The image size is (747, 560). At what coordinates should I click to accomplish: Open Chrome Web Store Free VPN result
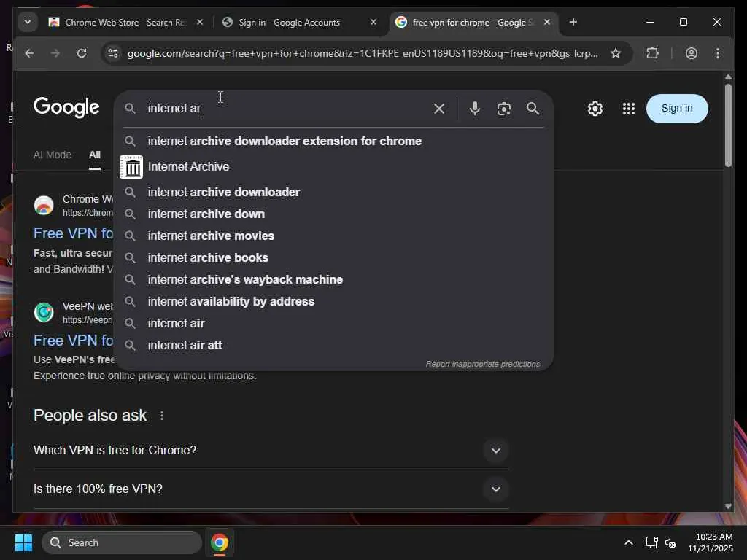pyautogui.click(x=74, y=233)
